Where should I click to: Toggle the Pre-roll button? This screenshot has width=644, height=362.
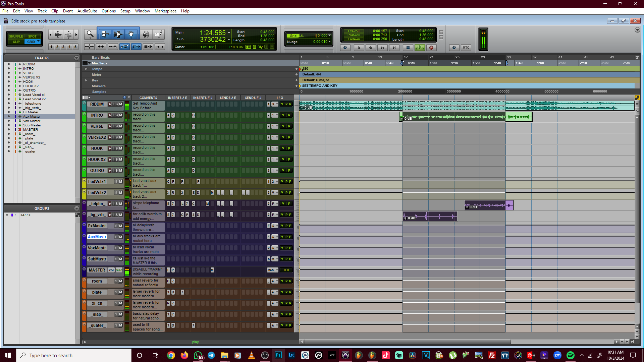(354, 31)
